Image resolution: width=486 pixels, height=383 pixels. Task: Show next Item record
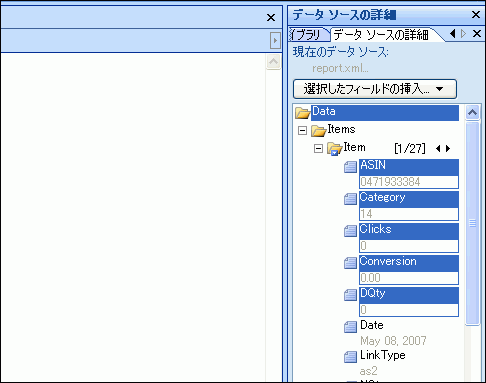tap(448, 148)
